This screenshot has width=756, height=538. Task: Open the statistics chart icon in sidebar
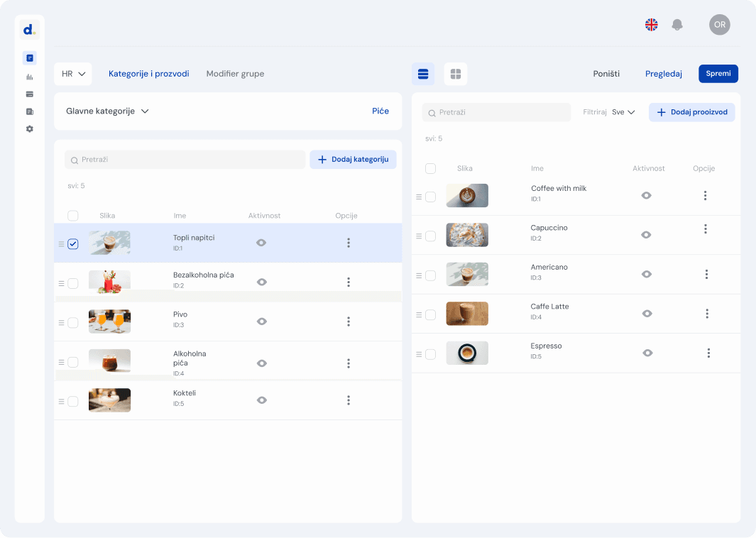pyautogui.click(x=29, y=77)
